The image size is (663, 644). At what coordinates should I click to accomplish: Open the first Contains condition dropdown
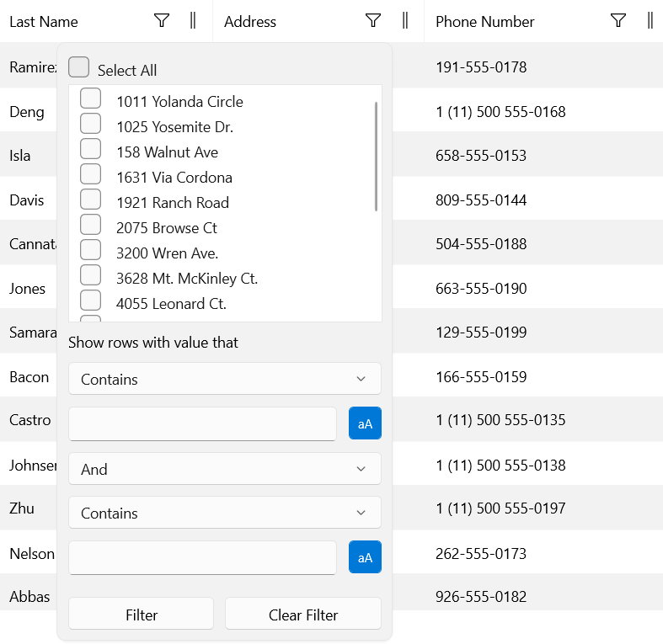225,379
